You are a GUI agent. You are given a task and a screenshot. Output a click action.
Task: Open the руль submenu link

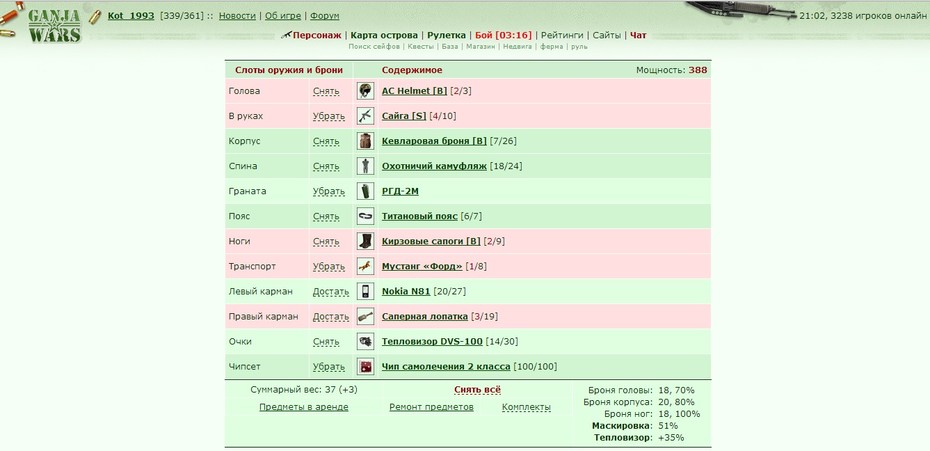[x=579, y=46]
